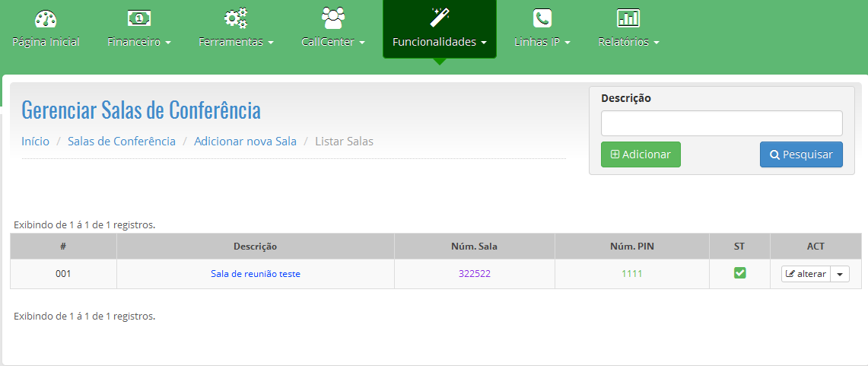The image size is (868, 366).
Task: Open the Ferramentas menu label
Action: coord(235,43)
